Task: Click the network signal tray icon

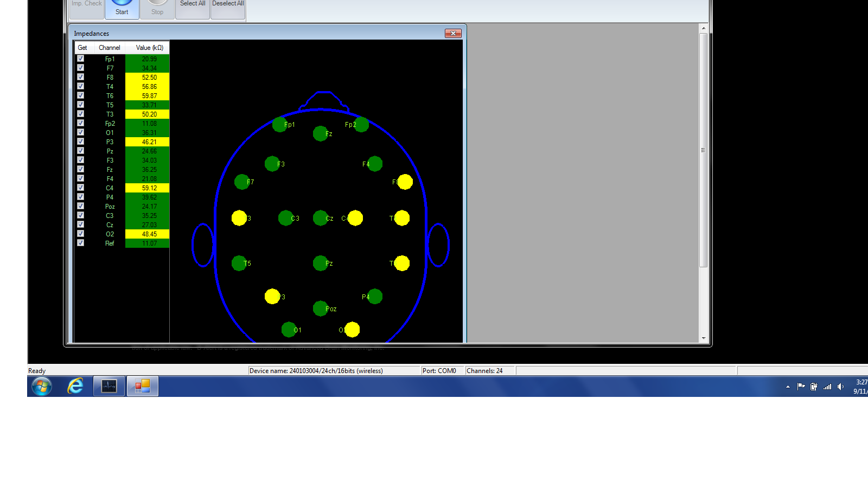Action: 827,387
